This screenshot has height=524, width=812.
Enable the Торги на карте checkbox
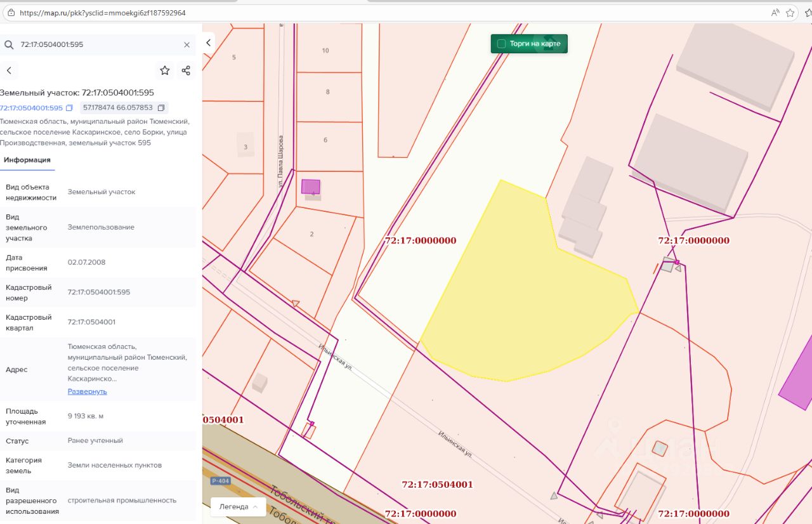[501, 44]
